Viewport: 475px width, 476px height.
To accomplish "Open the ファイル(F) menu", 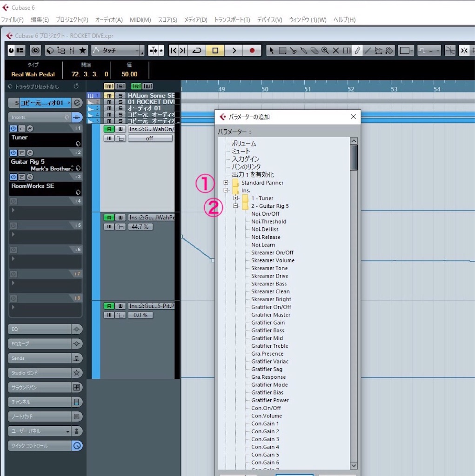I will point(12,20).
